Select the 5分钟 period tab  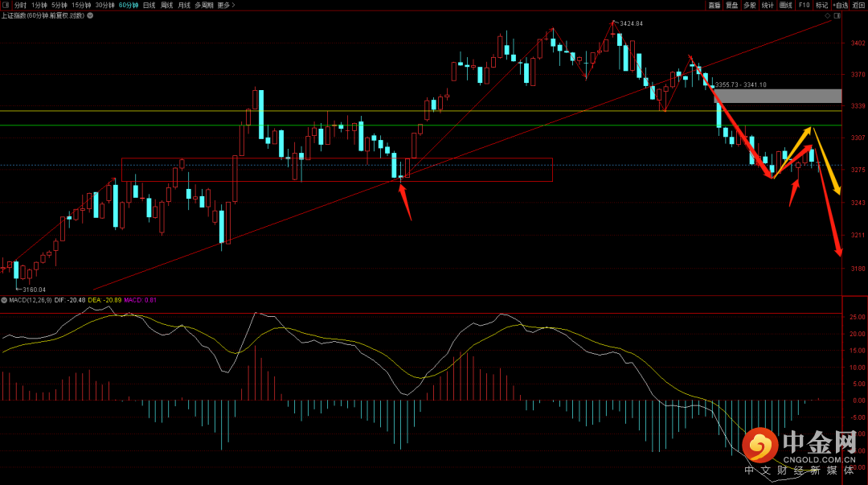[59, 5]
